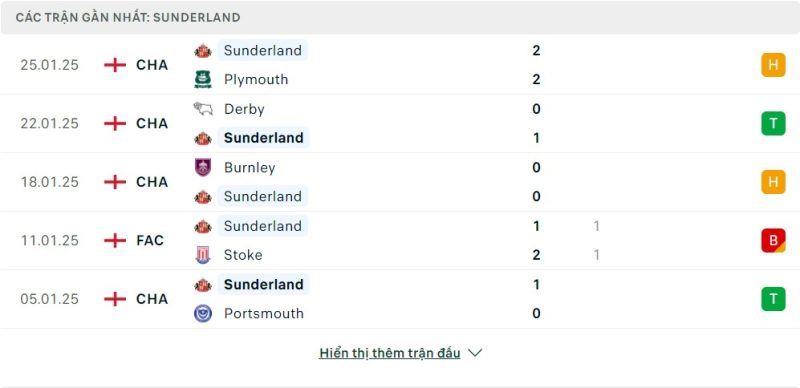Click the Derby ram logo icon
800x388 pixels.
[x=203, y=109]
